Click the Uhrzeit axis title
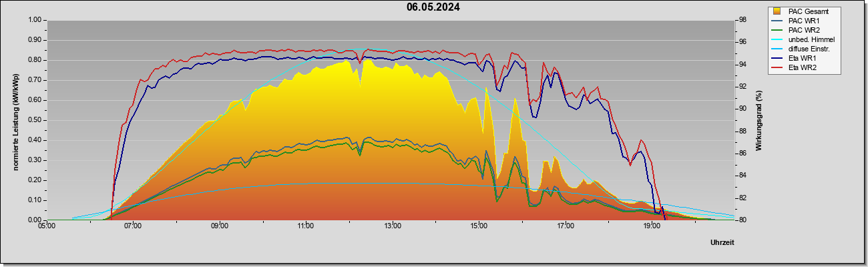 pos(722,242)
